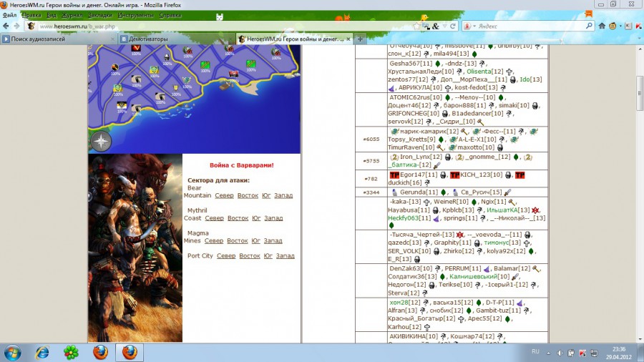The width and height of the screenshot is (644, 362).
Task: Click the purple wizard hat icon after Ido
Action: [x=391, y=88]
